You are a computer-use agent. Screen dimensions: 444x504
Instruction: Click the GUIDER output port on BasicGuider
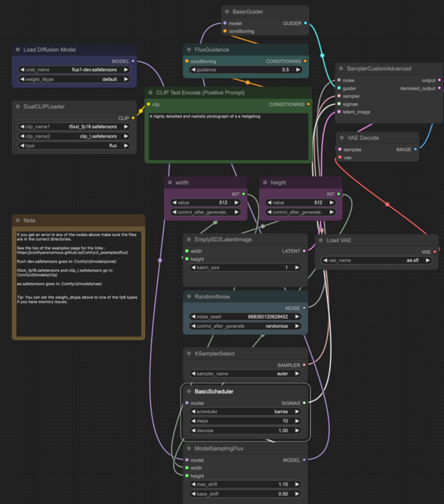(x=305, y=23)
